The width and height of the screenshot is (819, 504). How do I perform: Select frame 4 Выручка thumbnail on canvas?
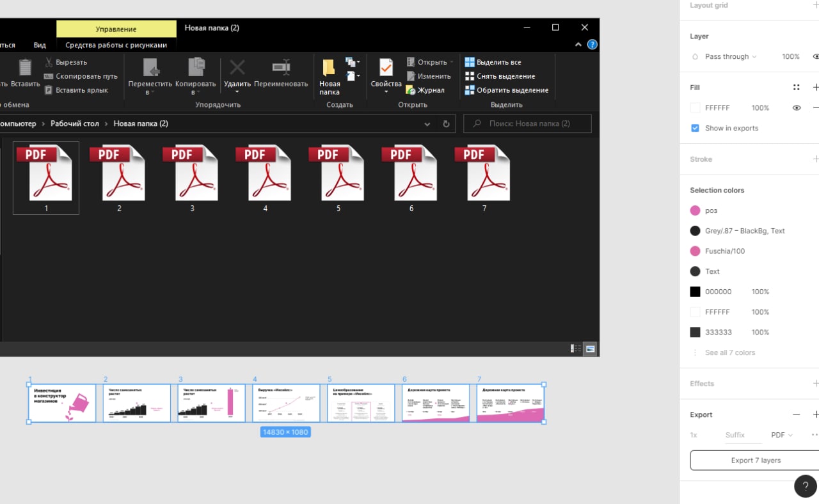pyautogui.click(x=286, y=403)
